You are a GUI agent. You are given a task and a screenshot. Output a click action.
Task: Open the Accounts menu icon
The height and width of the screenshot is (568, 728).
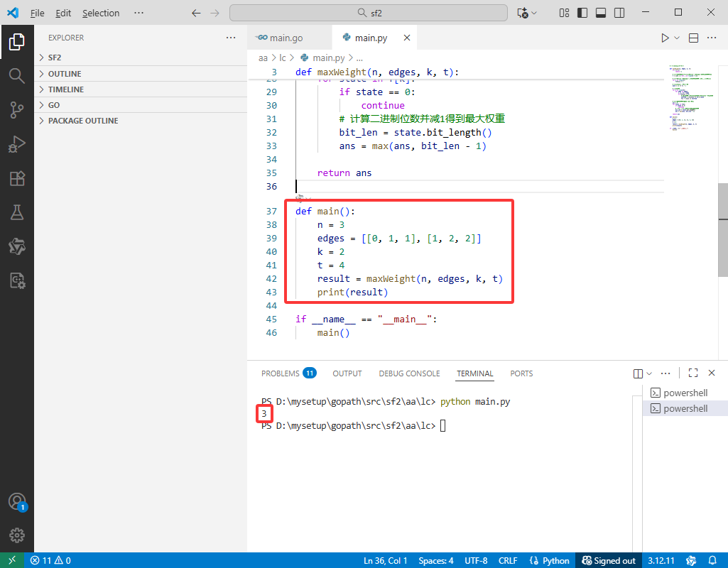pos(18,502)
